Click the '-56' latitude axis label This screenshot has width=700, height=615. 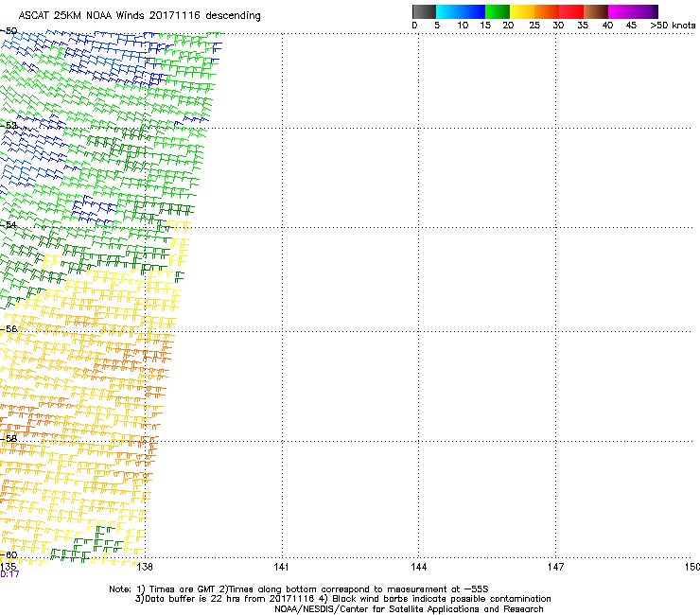9,328
